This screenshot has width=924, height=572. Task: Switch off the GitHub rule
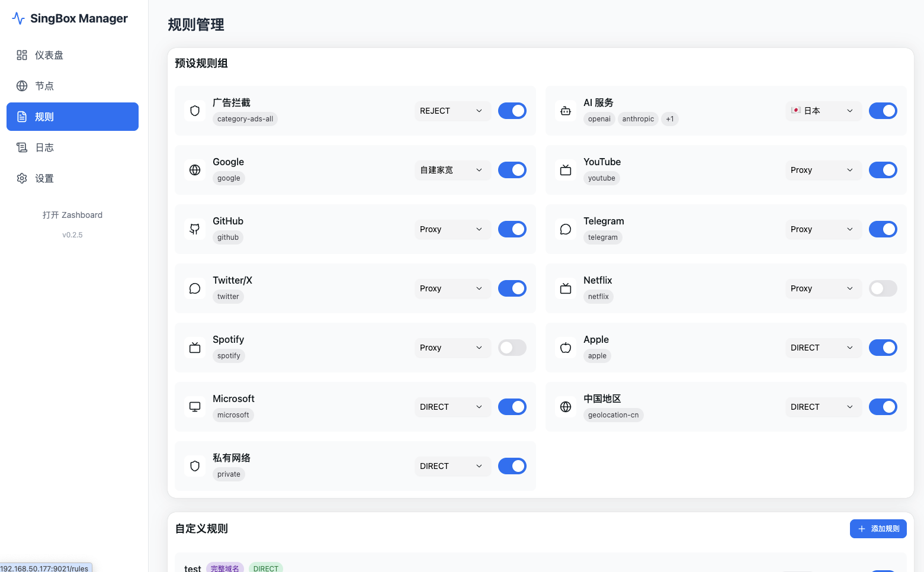point(512,229)
